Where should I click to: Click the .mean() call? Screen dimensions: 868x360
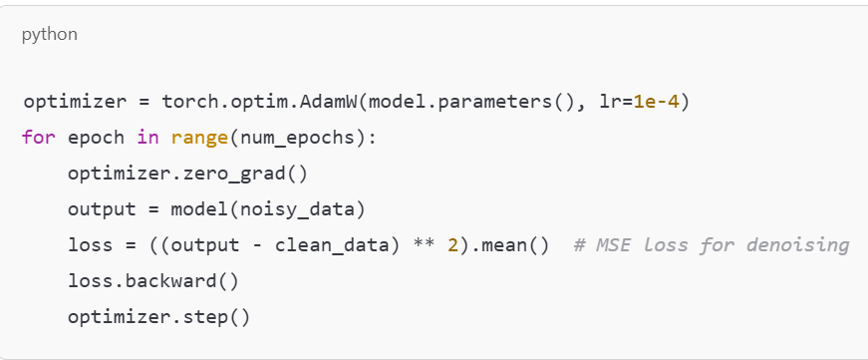(508, 244)
